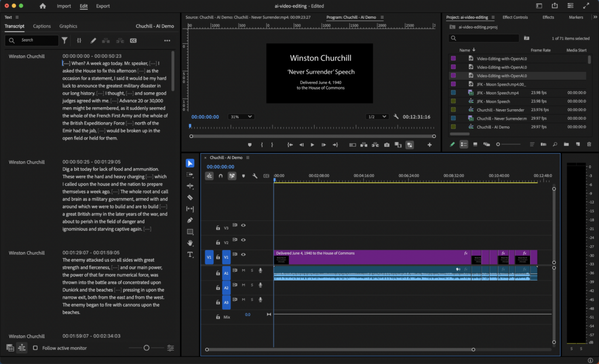Click the timeline wrench display settings icon
Viewport: 599px width, 364px height.
tap(255, 176)
